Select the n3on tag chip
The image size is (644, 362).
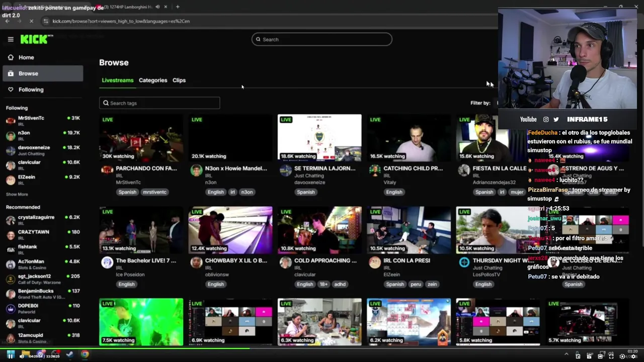(247, 192)
